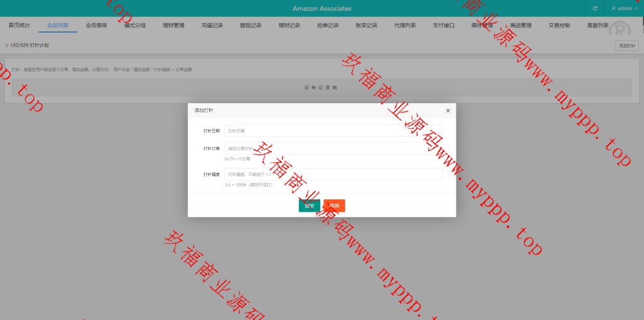Click the 打针幅度 input field
The height and width of the screenshot is (320, 644).
tap(333, 174)
